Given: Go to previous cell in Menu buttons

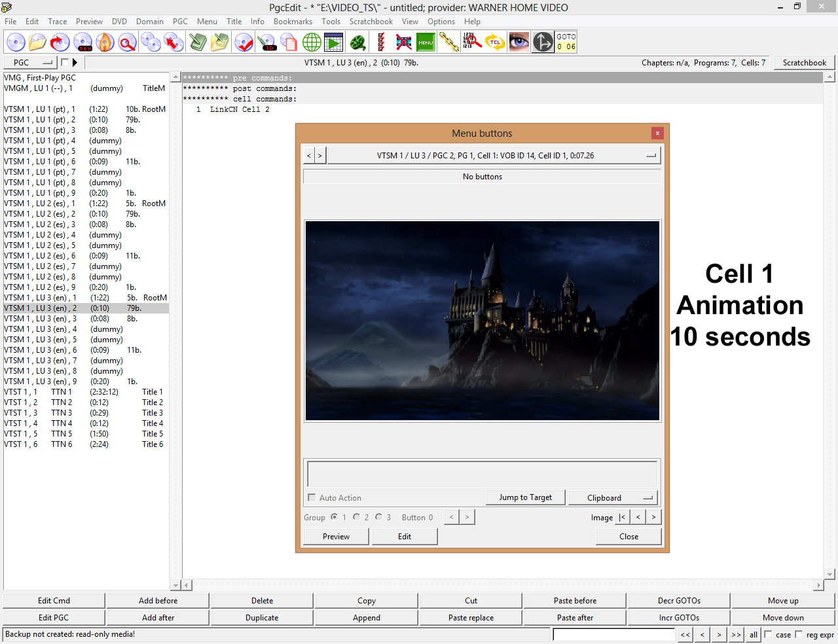Looking at the screenshot, I should (309, 156).
